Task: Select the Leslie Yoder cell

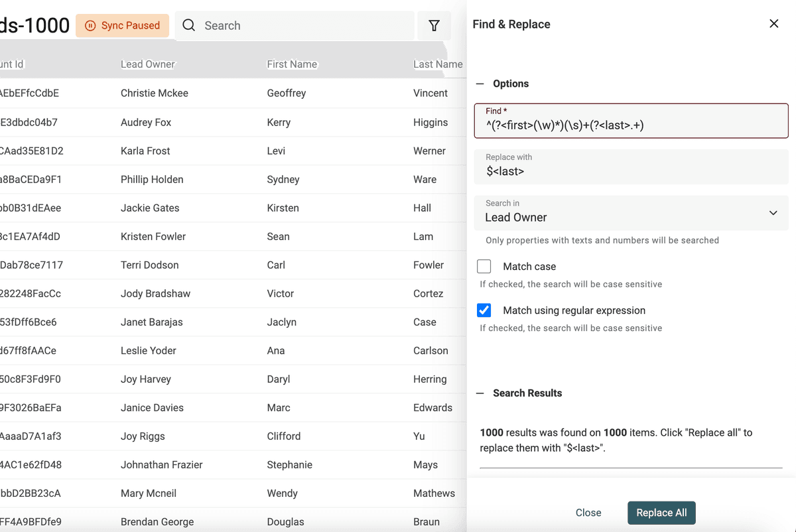Action: click(149, 351)
